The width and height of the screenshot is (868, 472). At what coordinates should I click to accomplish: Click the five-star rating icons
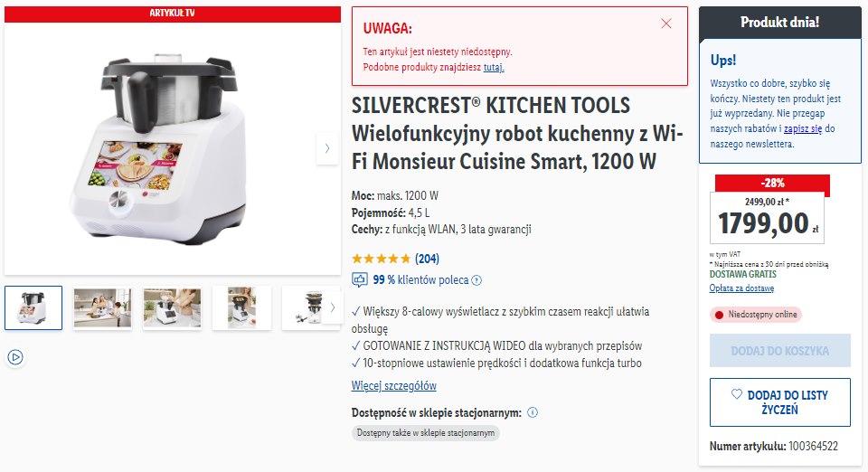[x=381, y=259]
